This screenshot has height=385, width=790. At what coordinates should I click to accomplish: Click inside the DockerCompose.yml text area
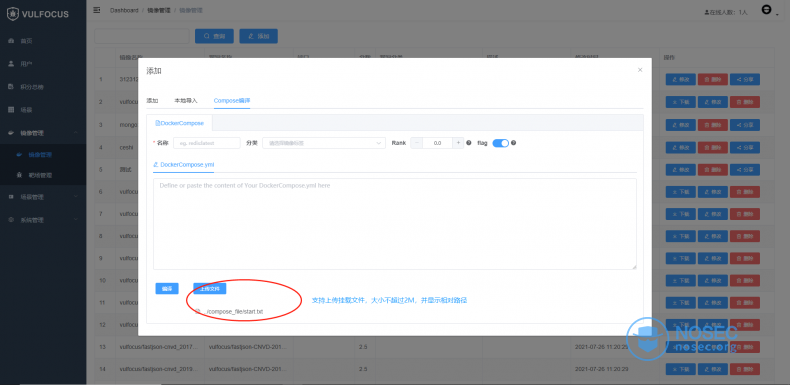point(394,224)
